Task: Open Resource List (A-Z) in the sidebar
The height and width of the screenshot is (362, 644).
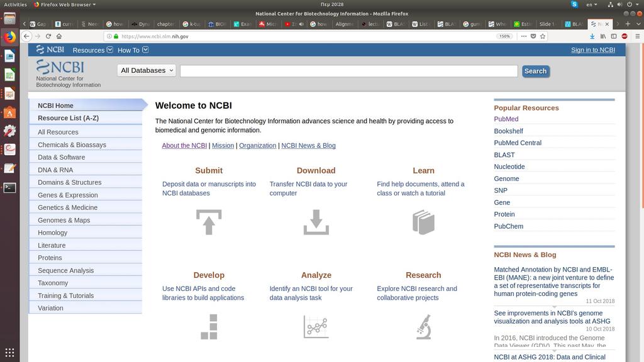Action: click(86, 118)
